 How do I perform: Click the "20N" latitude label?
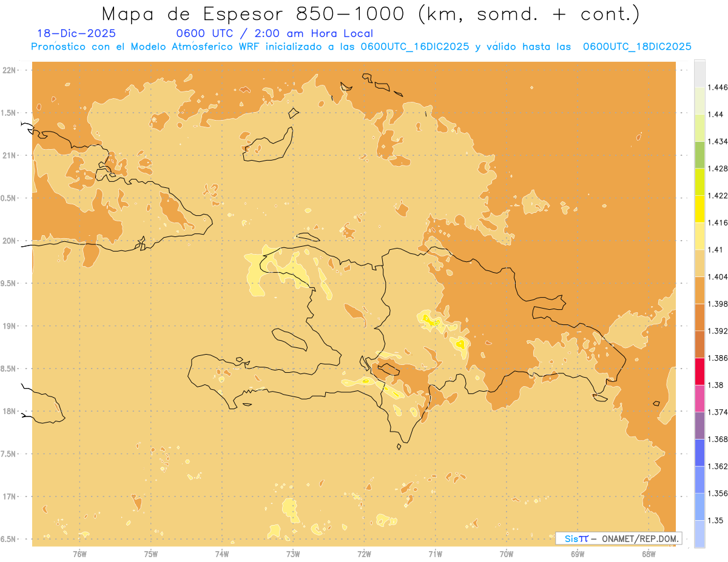(10, 241)
